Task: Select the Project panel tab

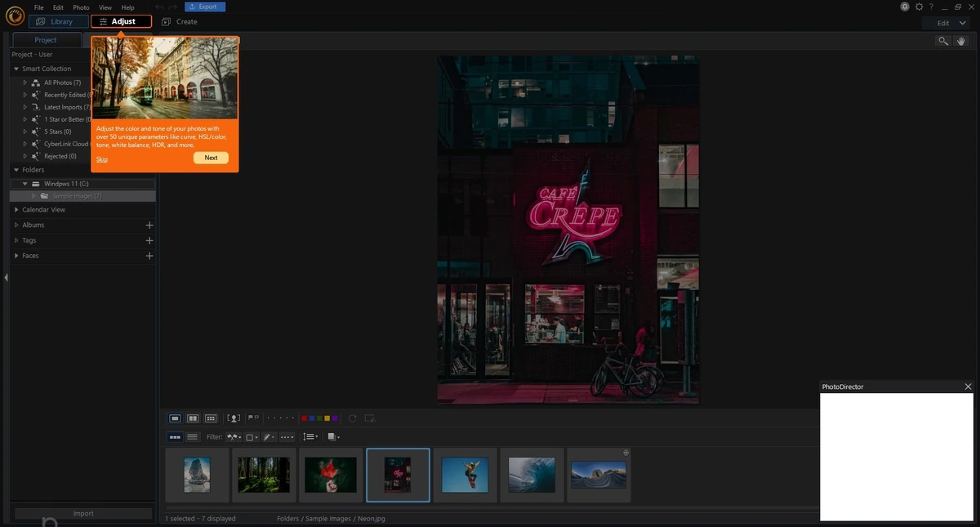Action: click(46, 40)
